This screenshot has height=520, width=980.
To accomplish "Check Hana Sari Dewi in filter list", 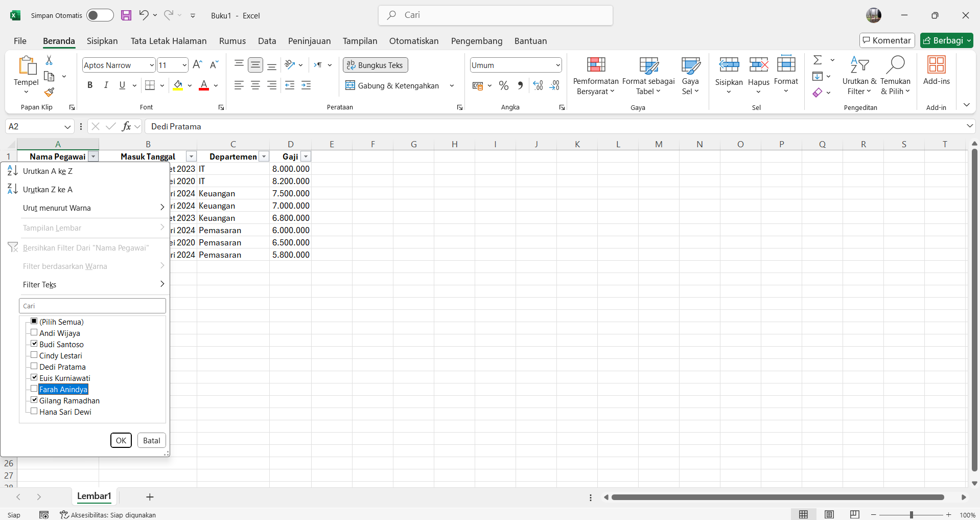I will click(x=34, y=411).
